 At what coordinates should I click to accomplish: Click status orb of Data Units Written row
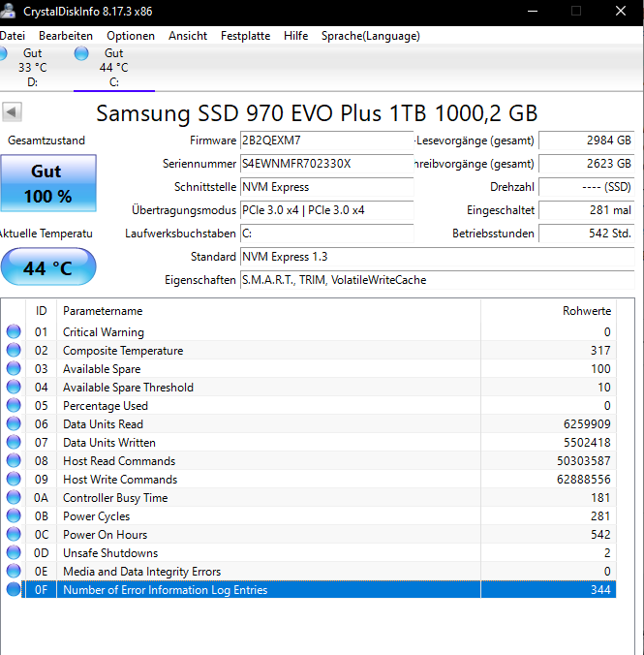click(14, 442)
